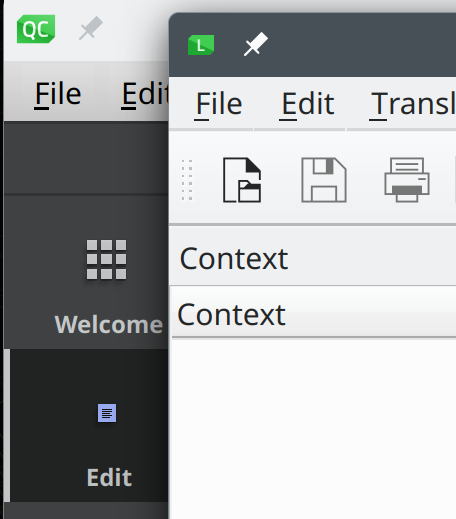The image size is (456, 519).
Task: Click the Context dock panel title
Action: pyautogui.click(x=234, y=259)
